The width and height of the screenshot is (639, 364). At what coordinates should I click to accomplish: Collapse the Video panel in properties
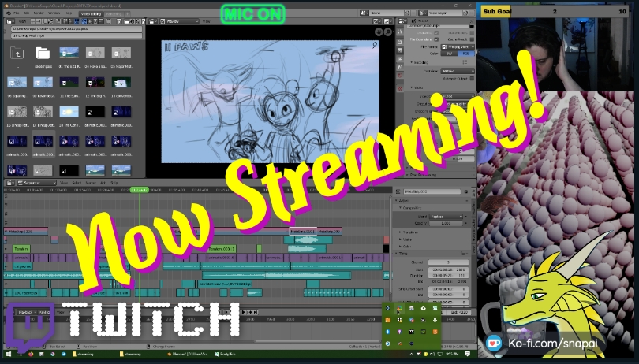[419, 87]
